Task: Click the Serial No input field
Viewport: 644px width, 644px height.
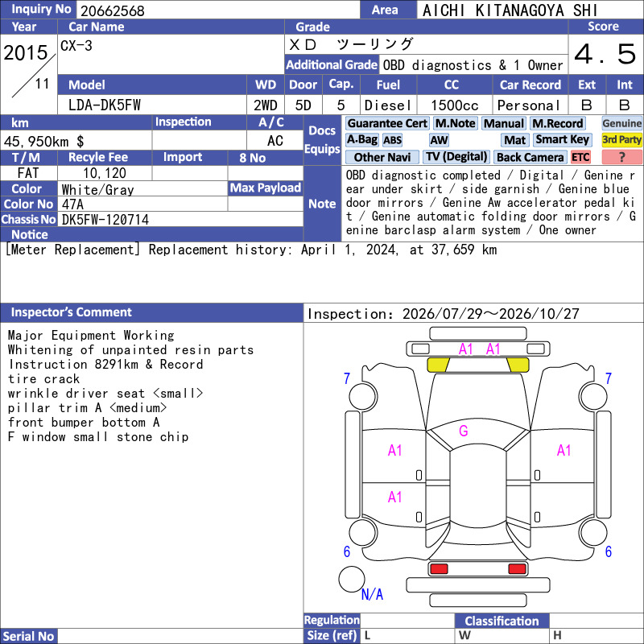Action: 180,636
